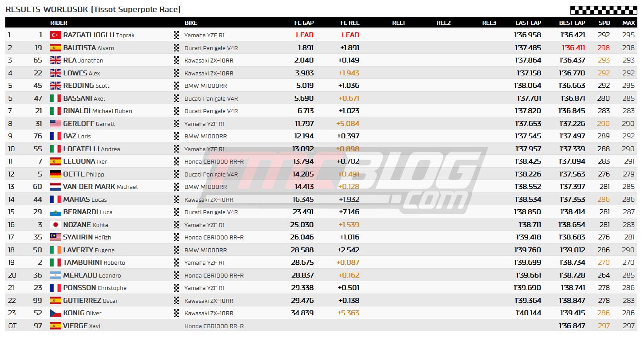This screenshot has width=644, height=337.
Task: Click the RESULTS WORLDSBK Tissot Superpole Race title
Action: coord(93,9)
